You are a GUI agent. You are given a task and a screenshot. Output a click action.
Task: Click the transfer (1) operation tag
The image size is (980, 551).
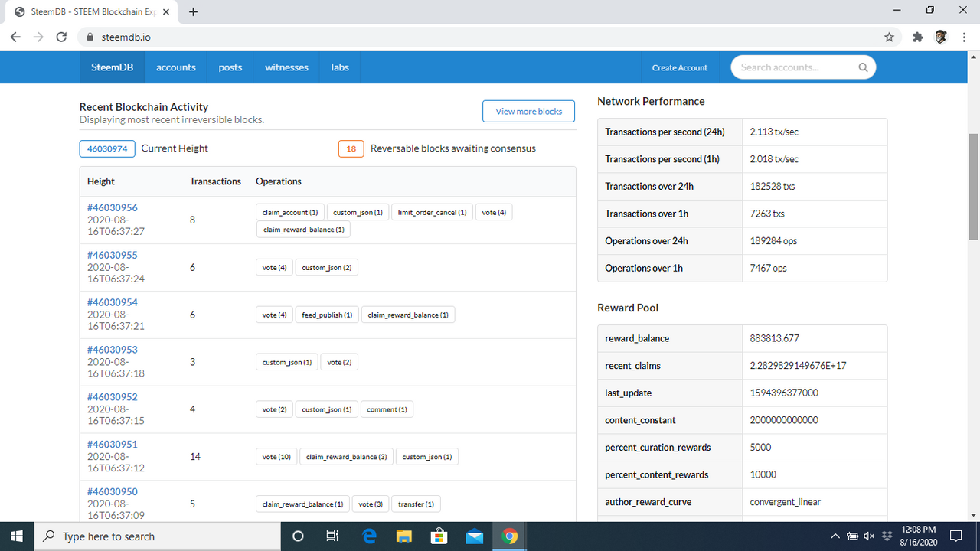point(416,504)
